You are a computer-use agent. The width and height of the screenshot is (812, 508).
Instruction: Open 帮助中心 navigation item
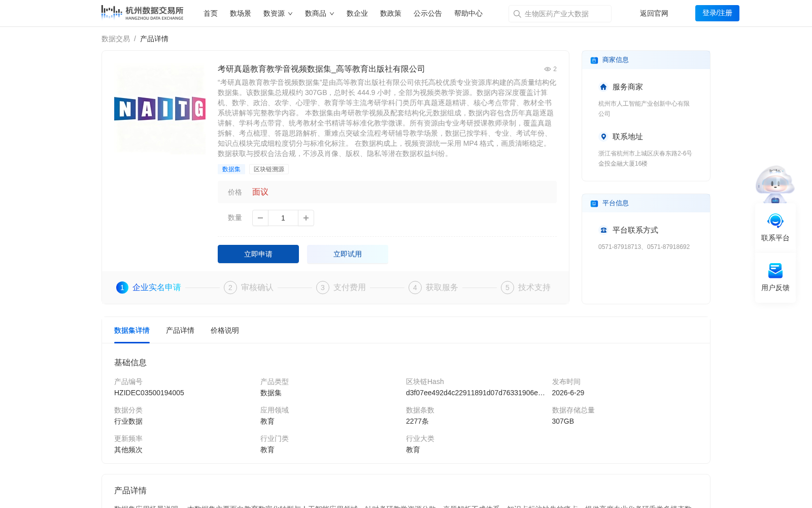click(x=468, y=14)
